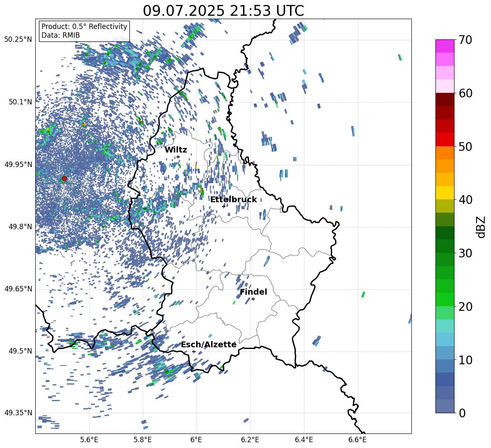Click the 50.1°N latitude label
The image size is (491, 448).
(21, 102)
